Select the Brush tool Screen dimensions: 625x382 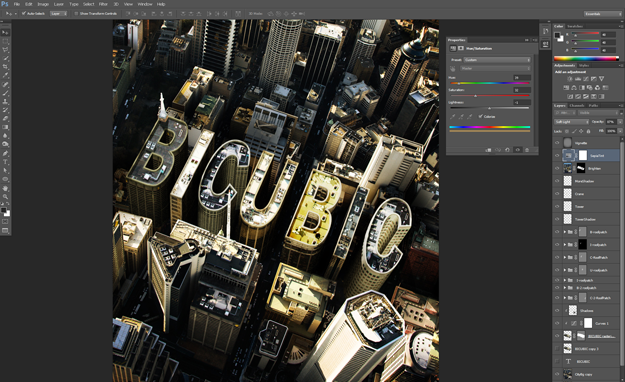pyautogui.click(x=5, y=93)
